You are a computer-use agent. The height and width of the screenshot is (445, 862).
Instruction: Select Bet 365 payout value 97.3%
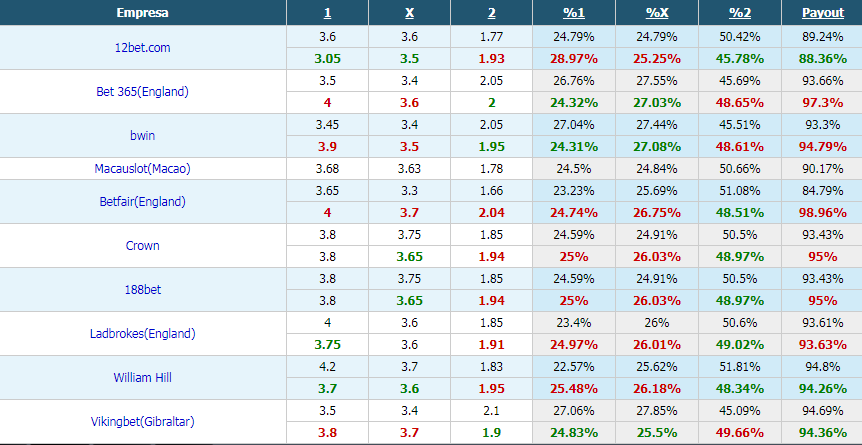822,103
